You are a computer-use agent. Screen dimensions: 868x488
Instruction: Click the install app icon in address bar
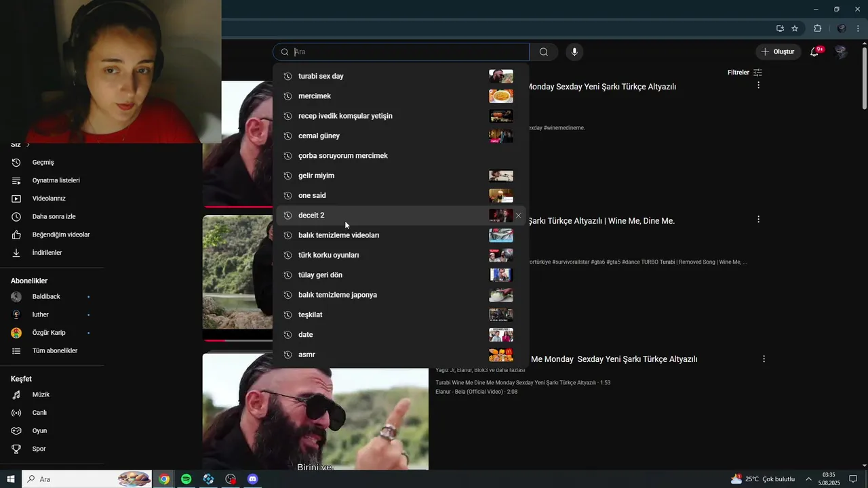point(780,28)
